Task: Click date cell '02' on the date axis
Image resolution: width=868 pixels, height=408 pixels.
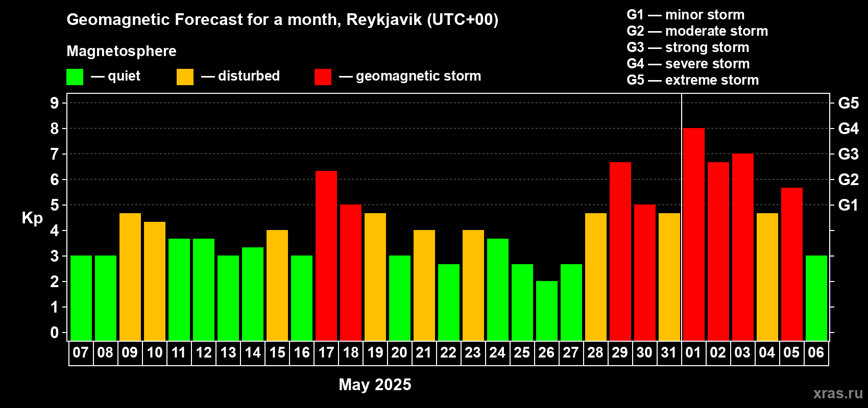Action: (x=718, y=353)
